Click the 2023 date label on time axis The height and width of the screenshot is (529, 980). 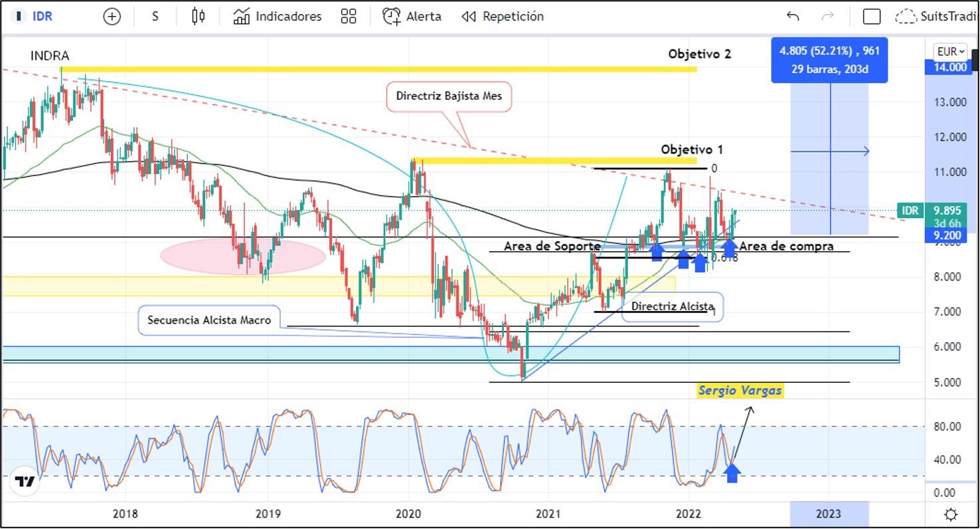(x=829, y=514)
